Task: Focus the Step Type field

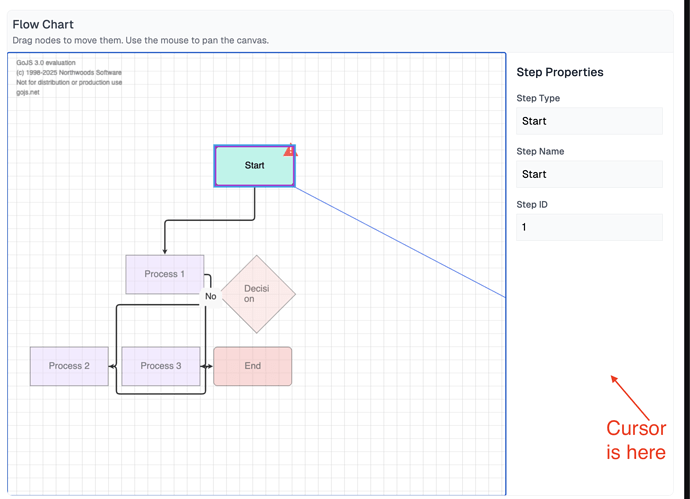Action: click(588, 121)
